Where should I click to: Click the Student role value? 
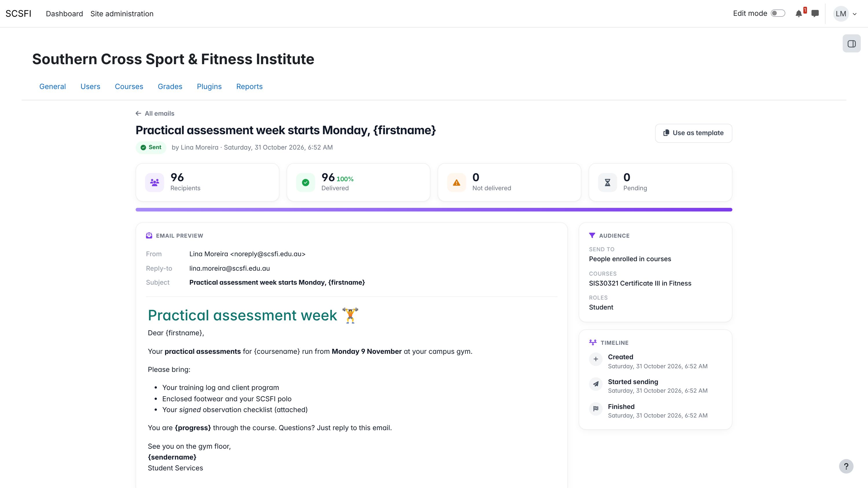(601, 307)
